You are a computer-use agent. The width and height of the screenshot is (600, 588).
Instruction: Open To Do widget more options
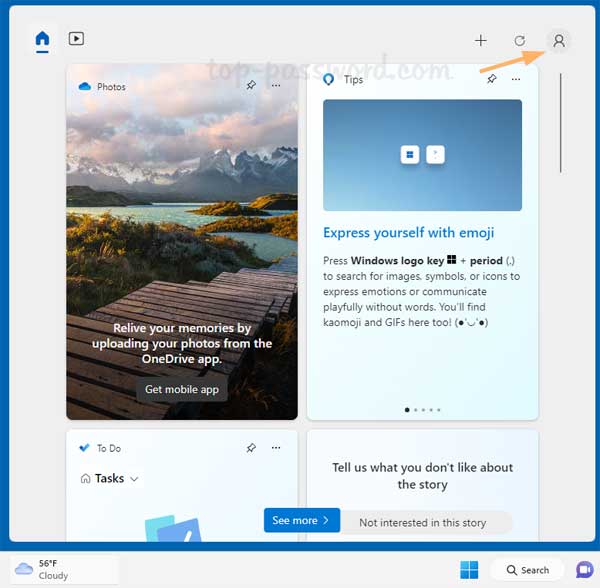(276, 448)
